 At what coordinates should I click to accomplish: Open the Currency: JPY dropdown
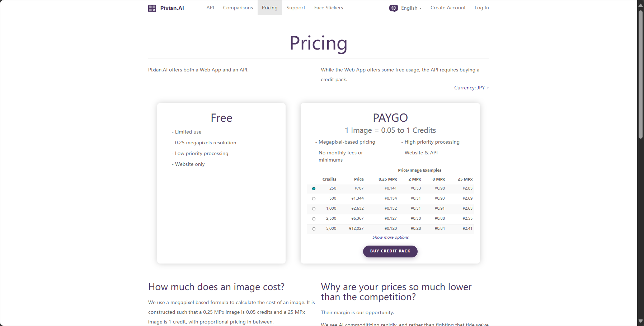pyautogui.click(x=471, y=88)
